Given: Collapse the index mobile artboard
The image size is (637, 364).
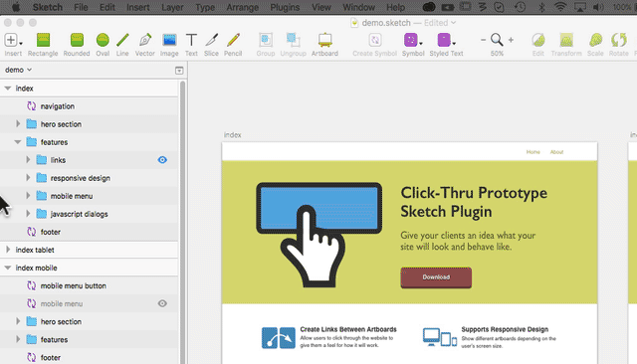Looking at the screenshot, I should pyautogui.click(x=8, y=268).
